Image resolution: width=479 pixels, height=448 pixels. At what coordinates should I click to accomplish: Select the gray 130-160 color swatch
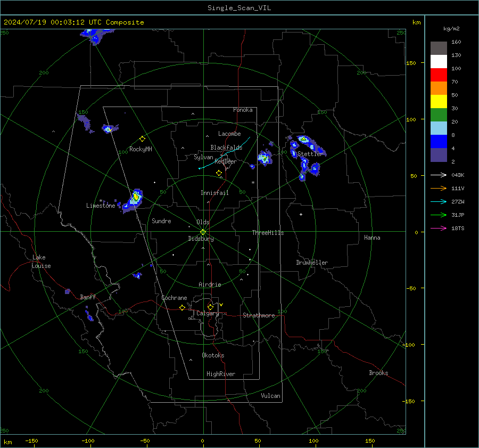[x=439, y=48]
